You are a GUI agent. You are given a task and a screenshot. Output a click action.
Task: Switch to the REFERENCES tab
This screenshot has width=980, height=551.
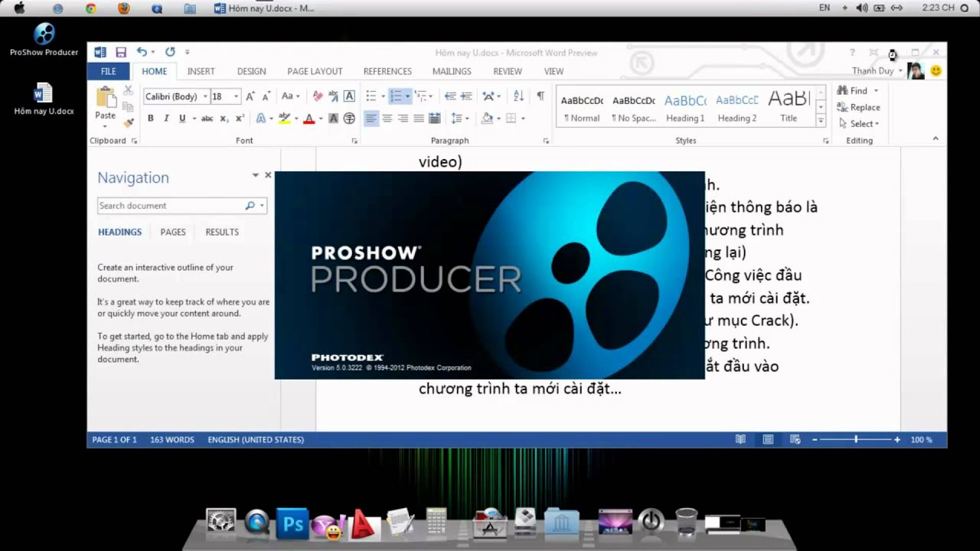tap(387, 71)
